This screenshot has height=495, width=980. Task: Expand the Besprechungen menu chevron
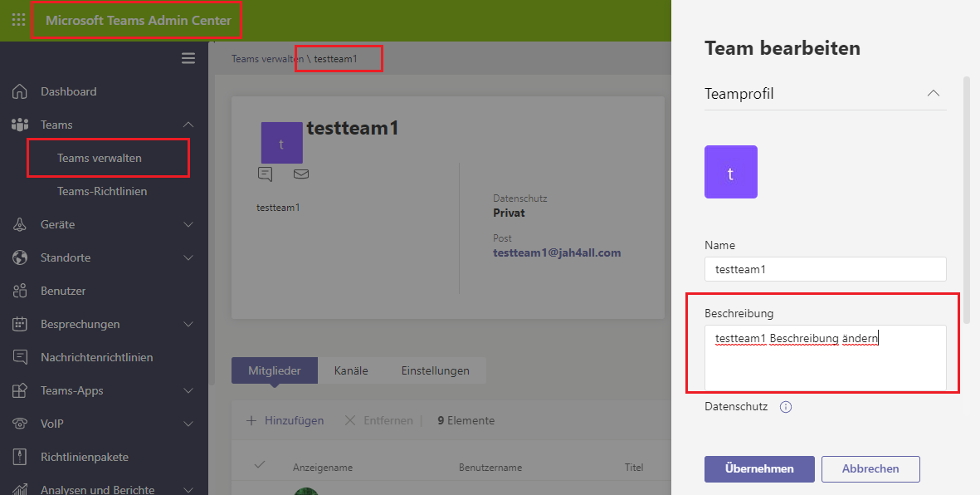pyautogui.click(x=188, y=324)
